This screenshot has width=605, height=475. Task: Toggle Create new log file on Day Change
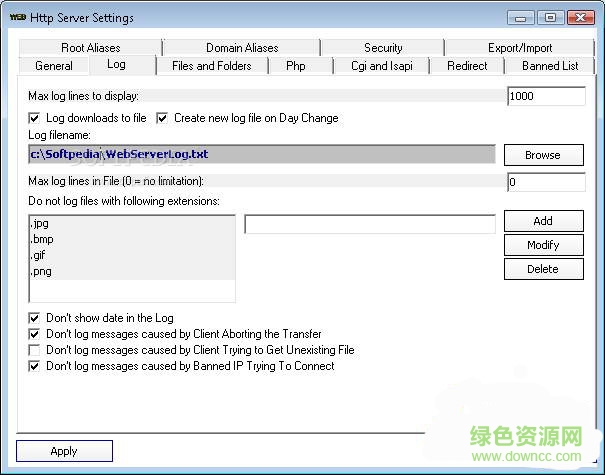point(163,118)
